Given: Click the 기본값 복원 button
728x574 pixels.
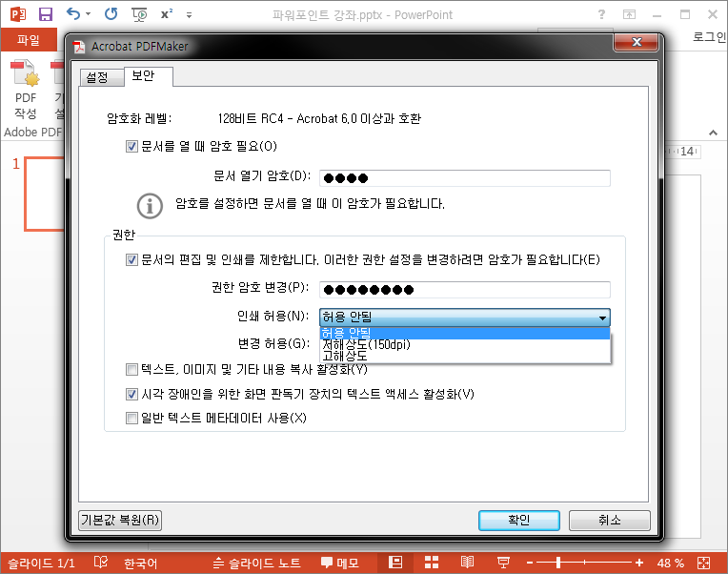Looking at the screenshot, I should [120, 520].
